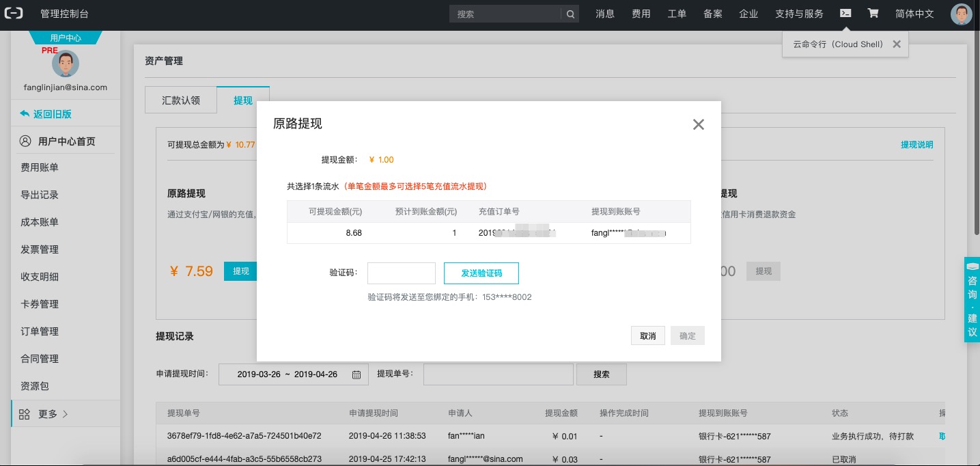Select withdrawal ID 3678ef79-1fd8-4e62-a7a5-724501b40e72
The height and width of the screenshot is (466, 980).
(244, 435)
